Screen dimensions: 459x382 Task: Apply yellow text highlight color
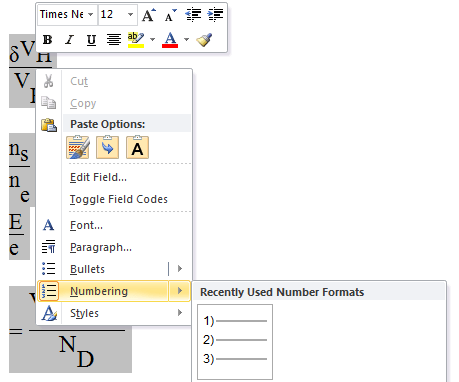[x=136, y=40]
